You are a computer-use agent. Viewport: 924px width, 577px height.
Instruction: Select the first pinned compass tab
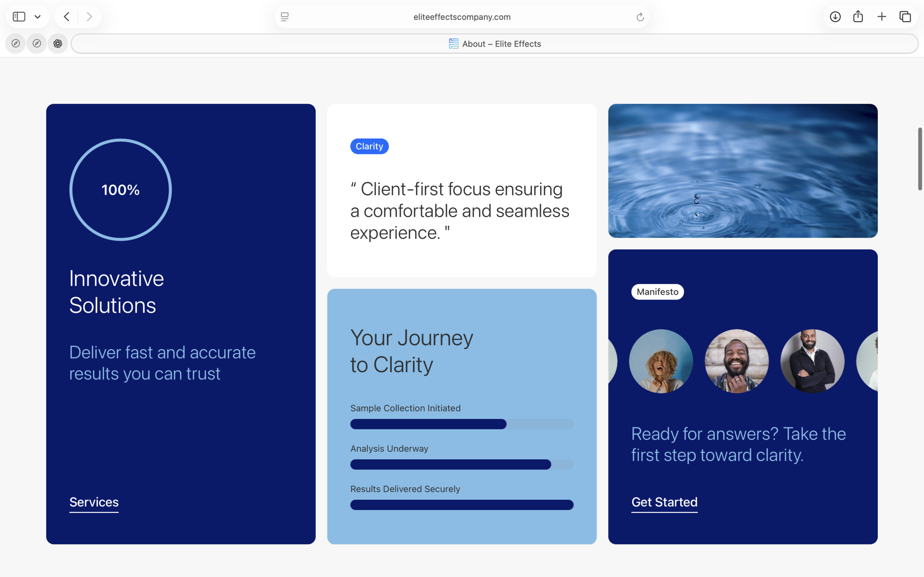pyautogui.click(x=16, y=44)
